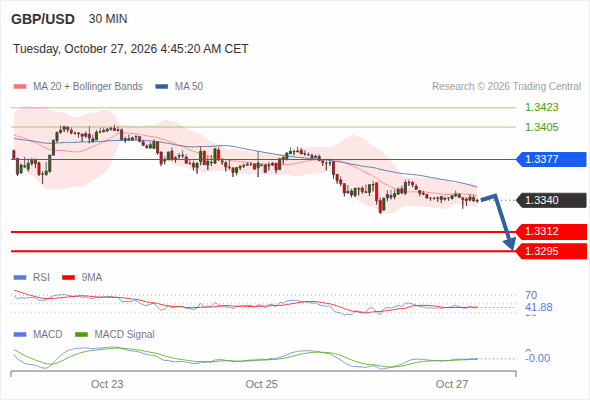Click the RSI blue legend swatch
Image resolution: width=590 pixels, height=400 pixels.
point(20,278)
